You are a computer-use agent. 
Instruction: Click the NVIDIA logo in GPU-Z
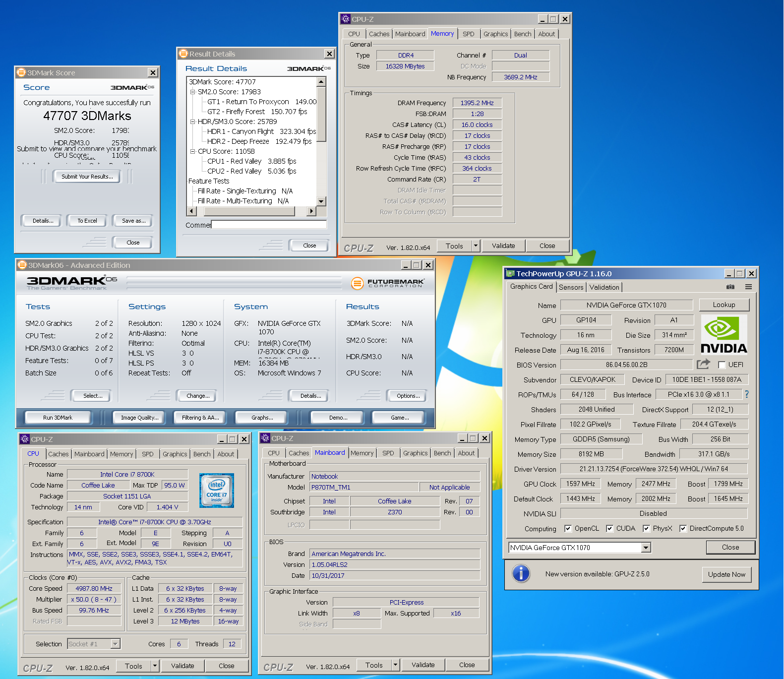coord(724,335)
